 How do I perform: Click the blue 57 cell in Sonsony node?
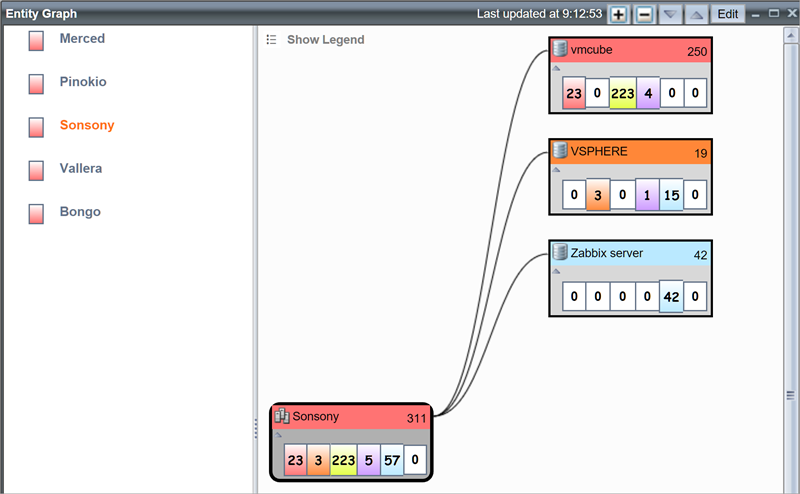[392, 460]
